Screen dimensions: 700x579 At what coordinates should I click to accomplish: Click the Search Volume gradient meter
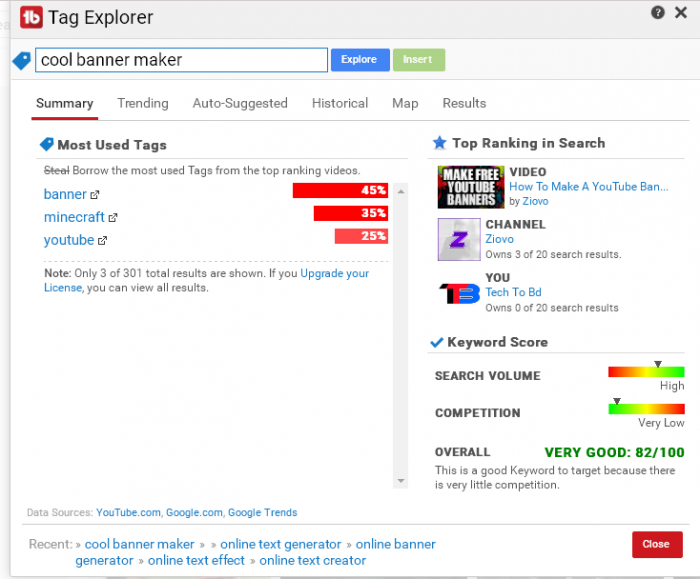click(646, 371)
